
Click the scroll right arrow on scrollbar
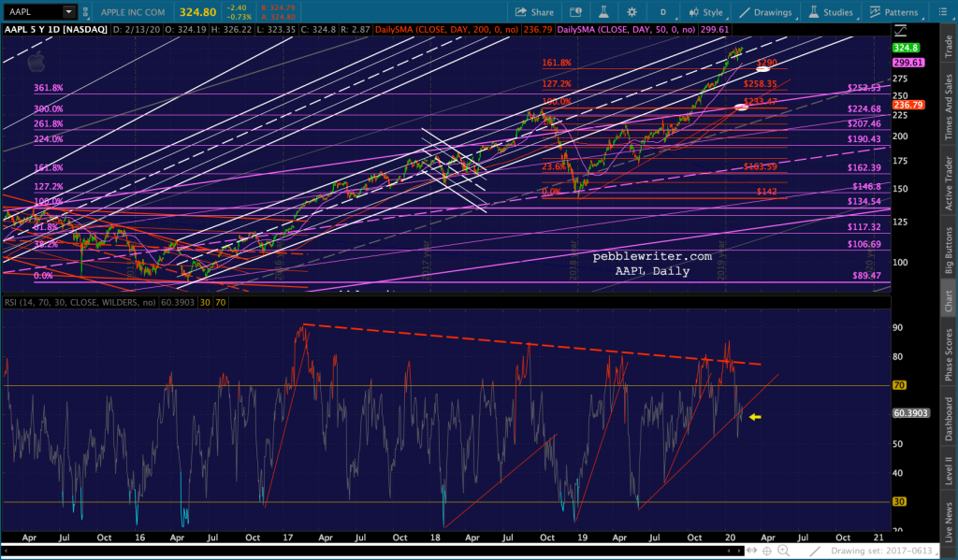pyautogui.click(x=739, y=551)
